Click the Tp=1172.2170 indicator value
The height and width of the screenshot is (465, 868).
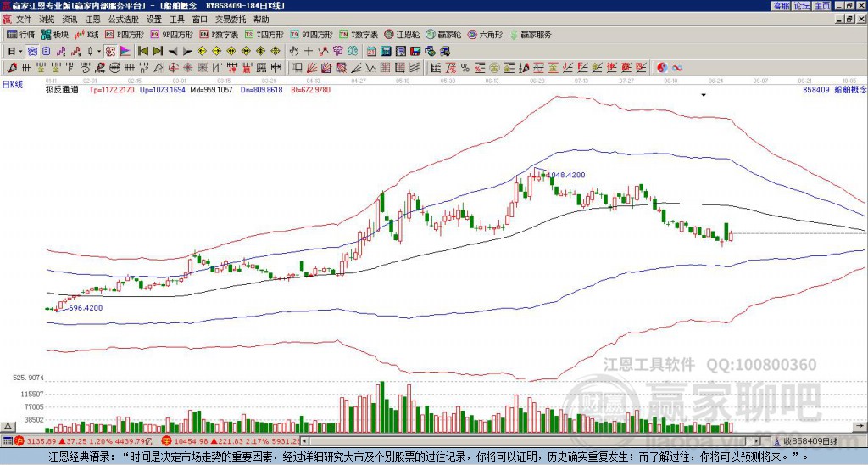pyautogui.click(x=113, y=89)
